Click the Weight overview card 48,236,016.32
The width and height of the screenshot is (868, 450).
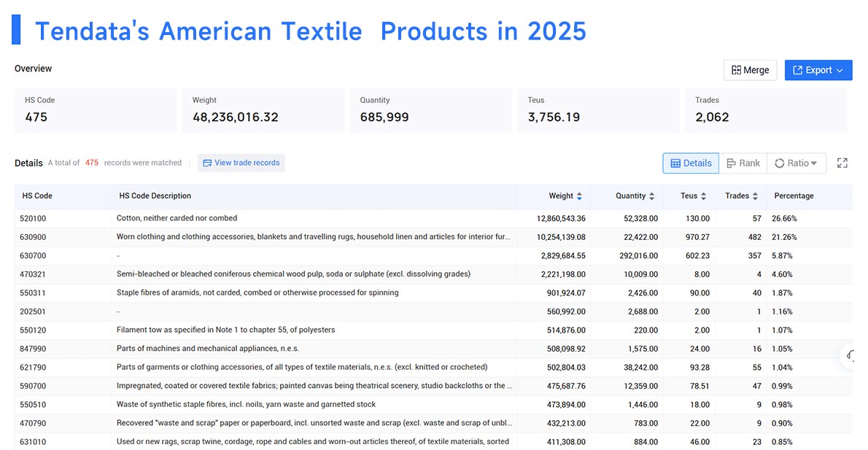263,110
